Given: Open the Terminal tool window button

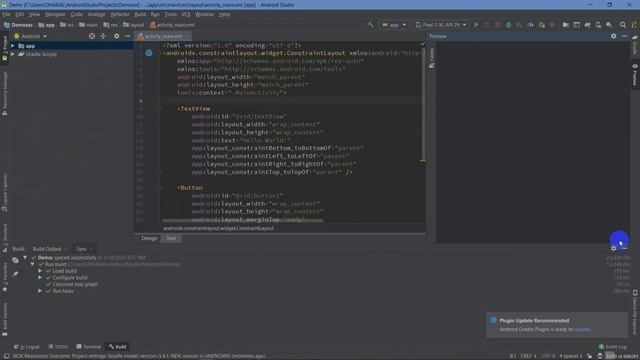Looking at the screenshot, I should (89, 347).
